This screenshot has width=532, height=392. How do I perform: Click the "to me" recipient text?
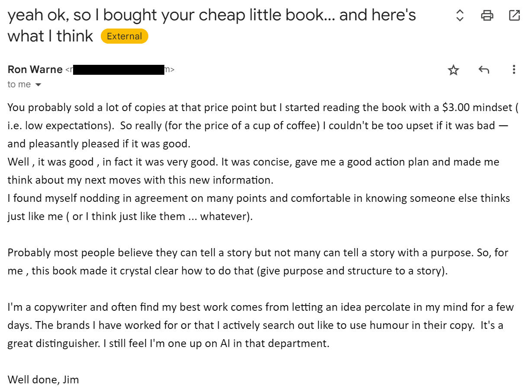19,85
